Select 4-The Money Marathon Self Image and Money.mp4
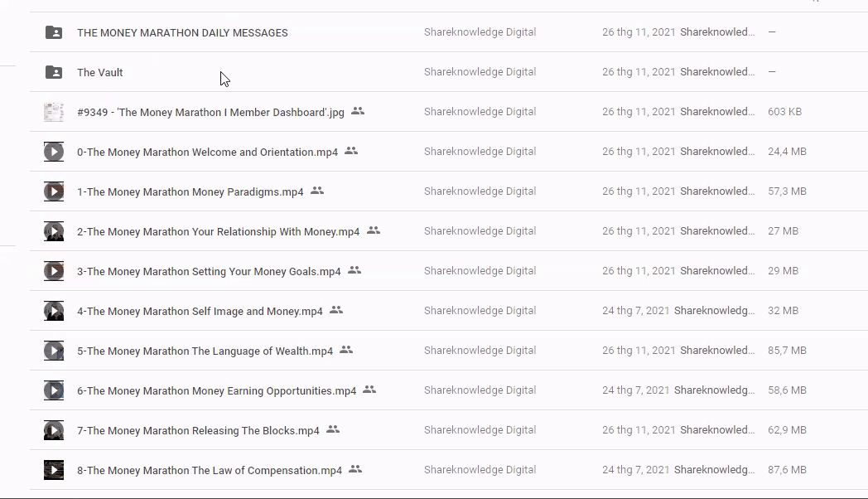Image resolution: width=868 pixels, height=499 pixels. coord(200,312)
